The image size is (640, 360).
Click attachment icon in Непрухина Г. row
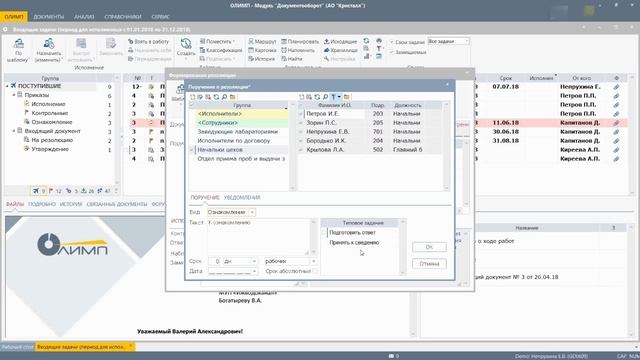coord(616,87)
